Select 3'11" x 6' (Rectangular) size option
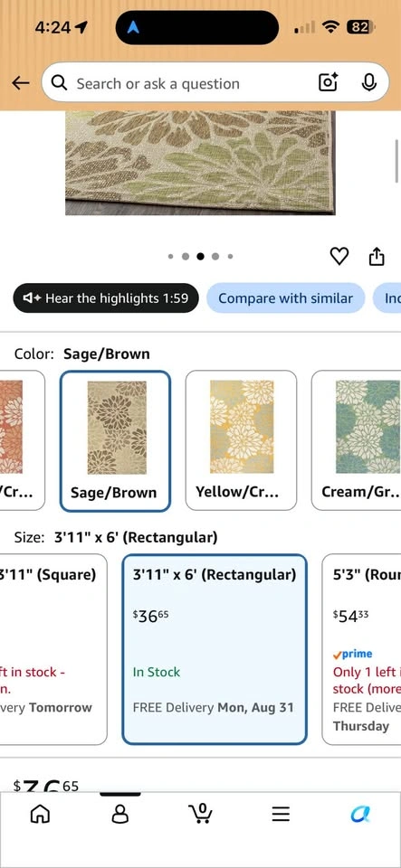The height and width of the screenshot is (868, 401). 215,649
